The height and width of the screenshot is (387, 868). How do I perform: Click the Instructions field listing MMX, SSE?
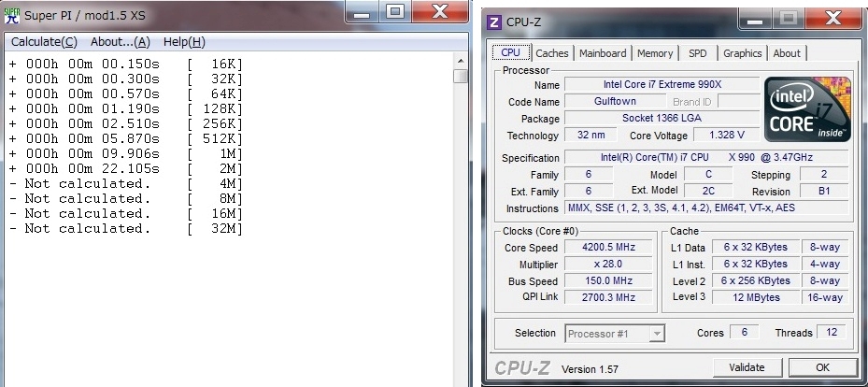[706, 208]
